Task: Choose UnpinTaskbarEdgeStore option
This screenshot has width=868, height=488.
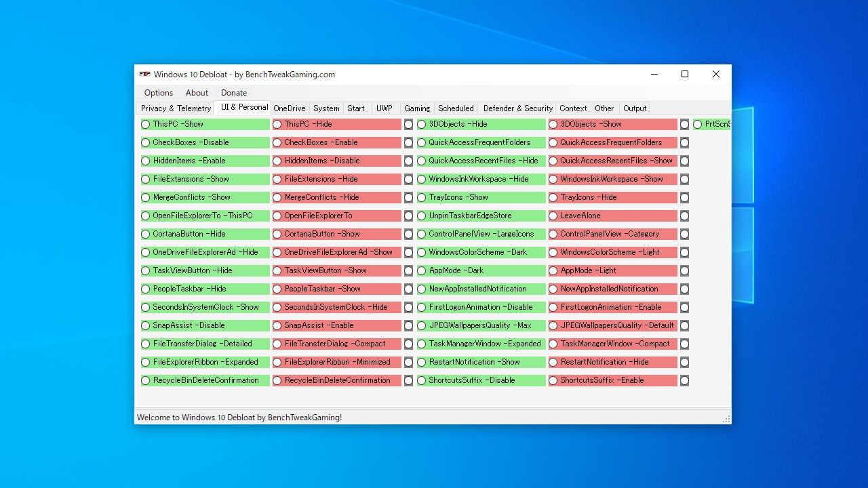Action: pyautogui.click(x=481, y=216)
